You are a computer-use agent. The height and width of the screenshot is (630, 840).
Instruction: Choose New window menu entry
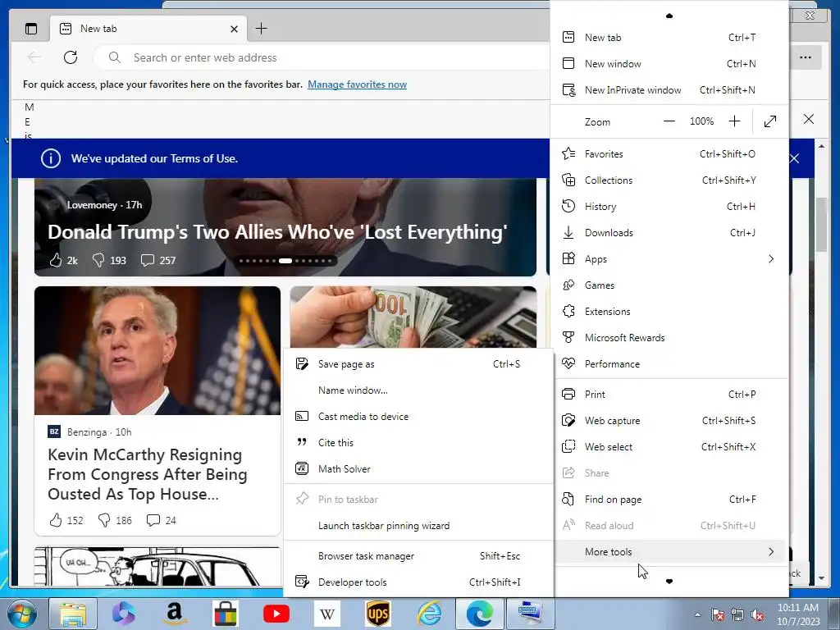pyautogui.click(x=669, y=64)
